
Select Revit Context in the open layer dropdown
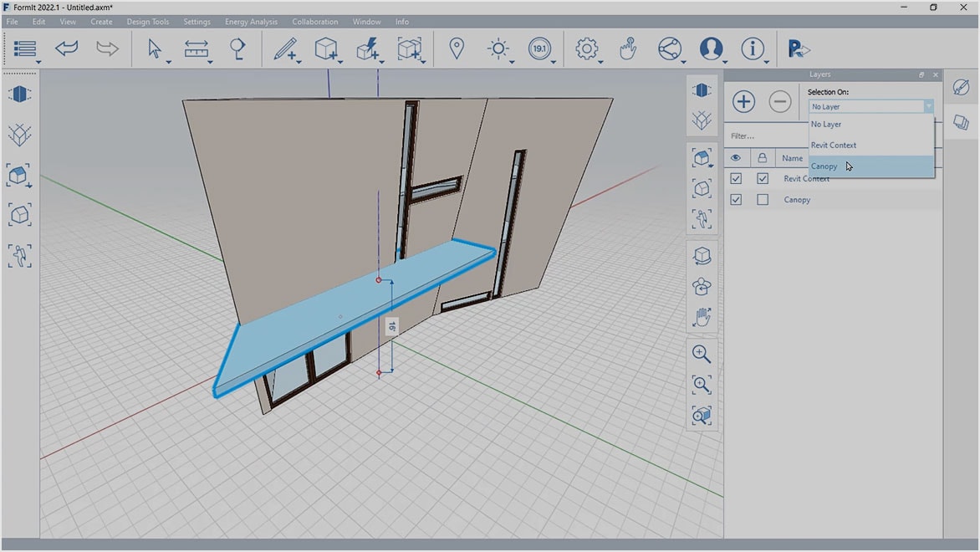tap(834, 145)
